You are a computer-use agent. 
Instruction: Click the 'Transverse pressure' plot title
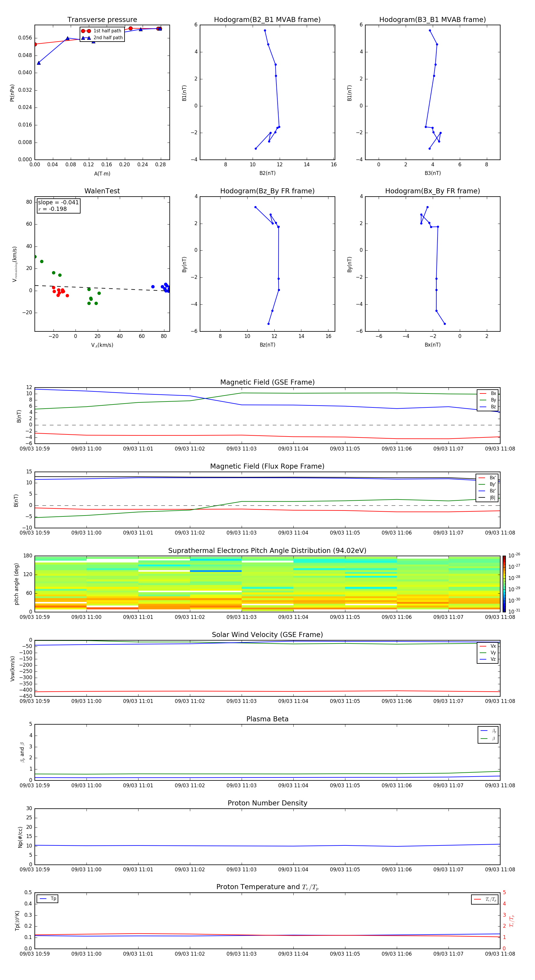click(x=102, y=20)
